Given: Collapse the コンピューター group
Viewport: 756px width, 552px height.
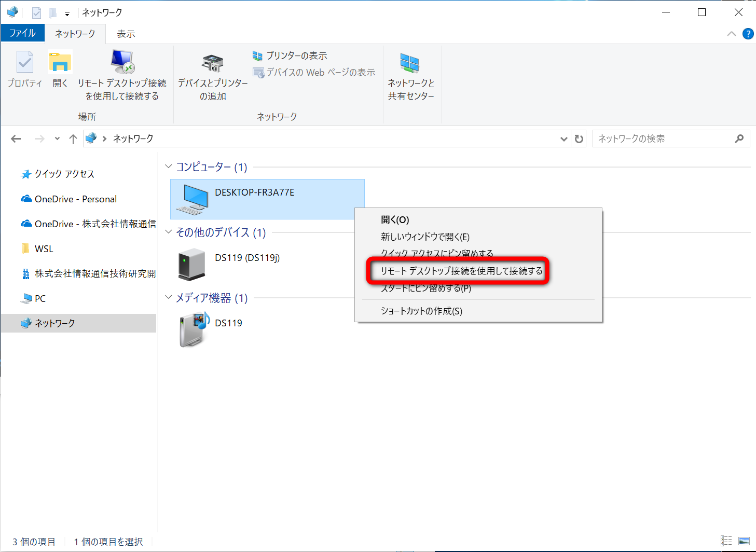Looking at the screenshot, I should coord(168,167).
